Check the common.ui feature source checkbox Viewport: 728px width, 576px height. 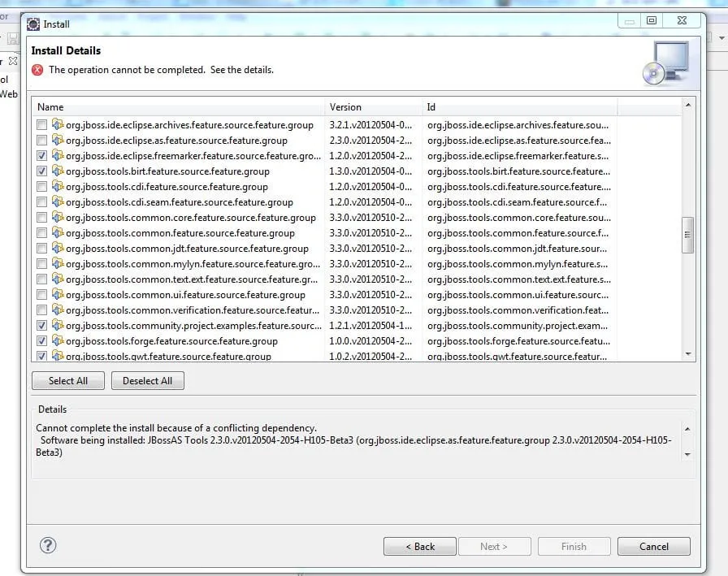pos(41,294)
